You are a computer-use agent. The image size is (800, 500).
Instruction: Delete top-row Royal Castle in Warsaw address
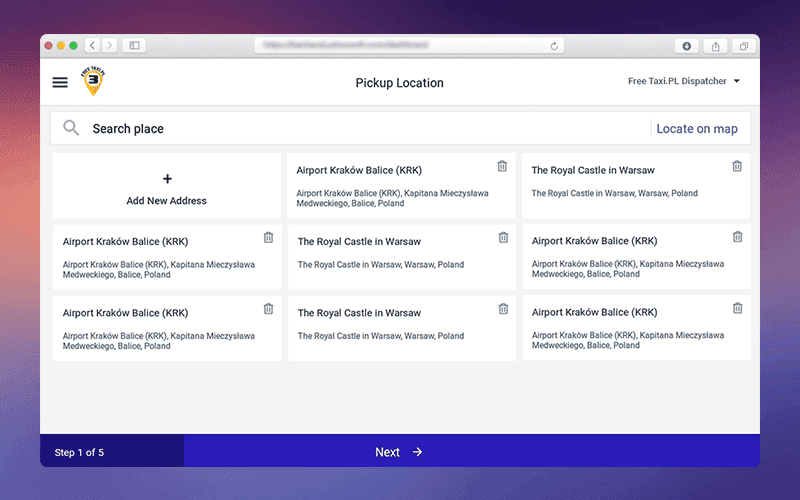(x=737, y=166)
